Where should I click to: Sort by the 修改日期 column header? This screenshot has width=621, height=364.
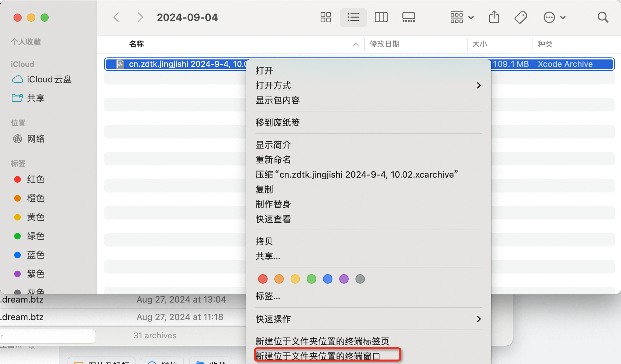[384, 44]
